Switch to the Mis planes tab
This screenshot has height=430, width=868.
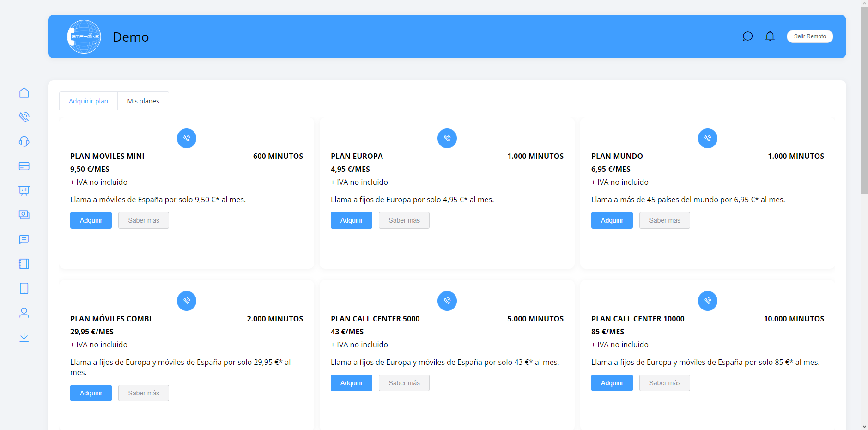click(143, 101)
